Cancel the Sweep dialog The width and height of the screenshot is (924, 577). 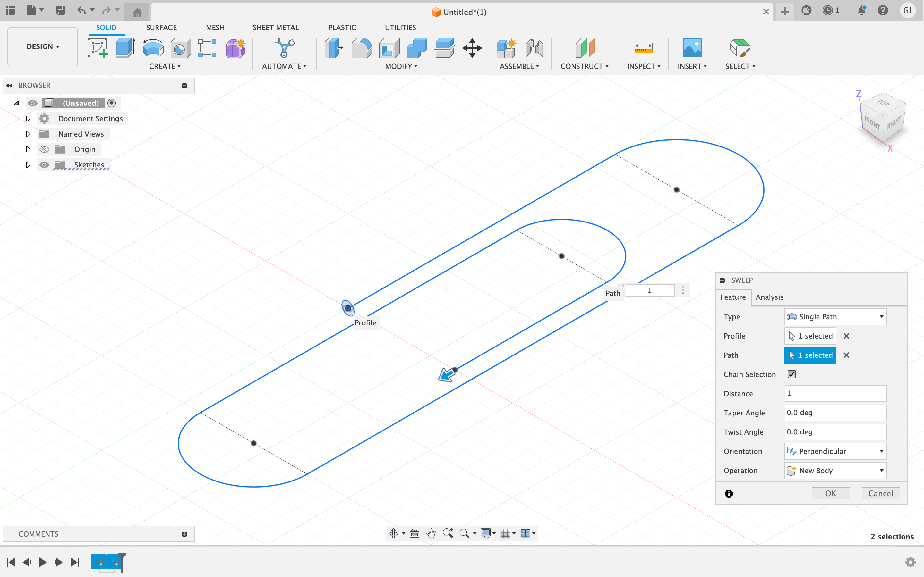click(x=880, y=493)
